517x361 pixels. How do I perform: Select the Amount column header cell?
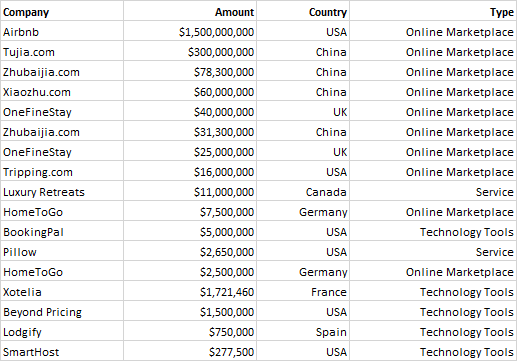(190, 11)
